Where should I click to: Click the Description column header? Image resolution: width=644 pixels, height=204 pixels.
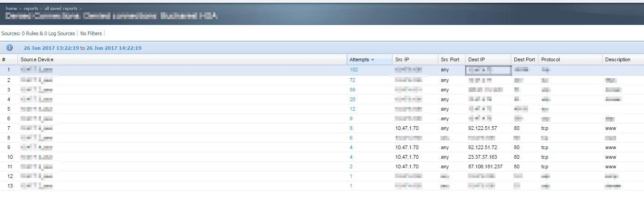click(x=618, y=60)
